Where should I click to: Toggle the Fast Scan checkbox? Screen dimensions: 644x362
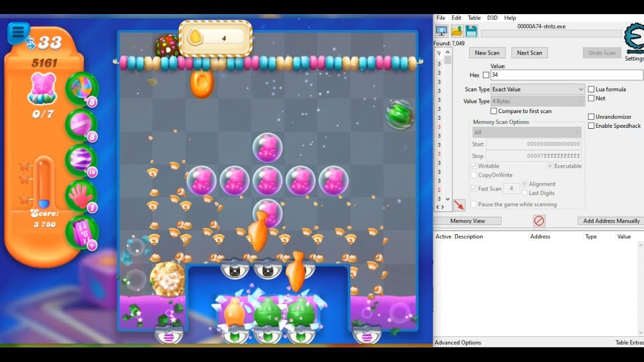[x=473, y=189]
